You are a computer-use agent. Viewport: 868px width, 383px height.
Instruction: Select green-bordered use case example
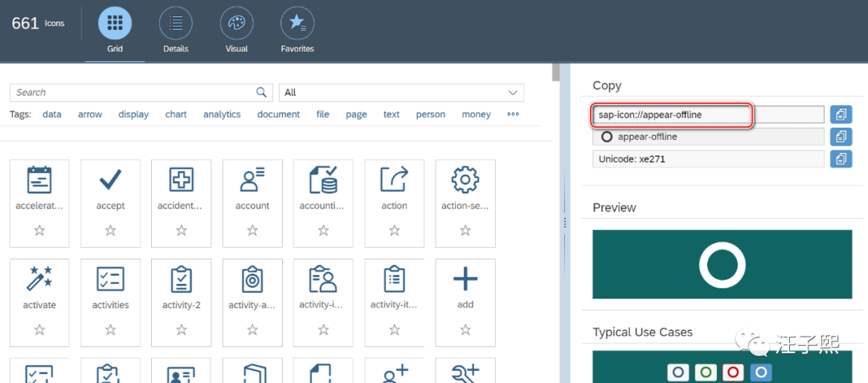click(706, 372)
